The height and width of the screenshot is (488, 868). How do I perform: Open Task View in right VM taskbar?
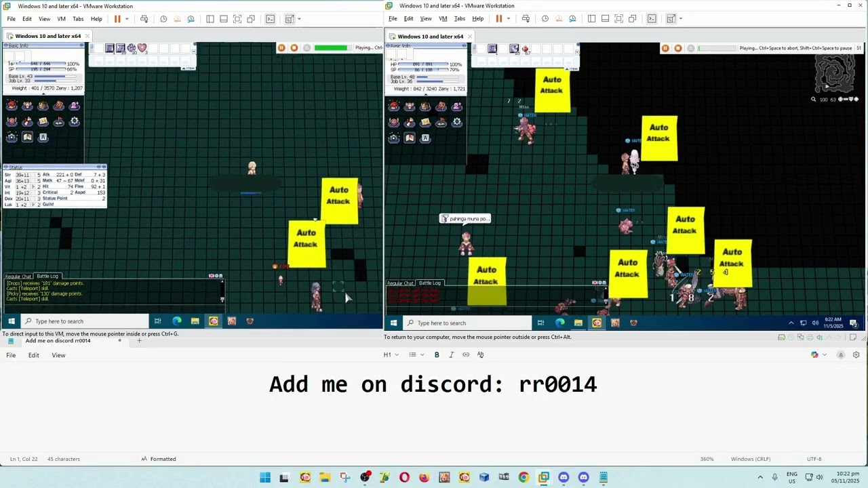(540, 323)
